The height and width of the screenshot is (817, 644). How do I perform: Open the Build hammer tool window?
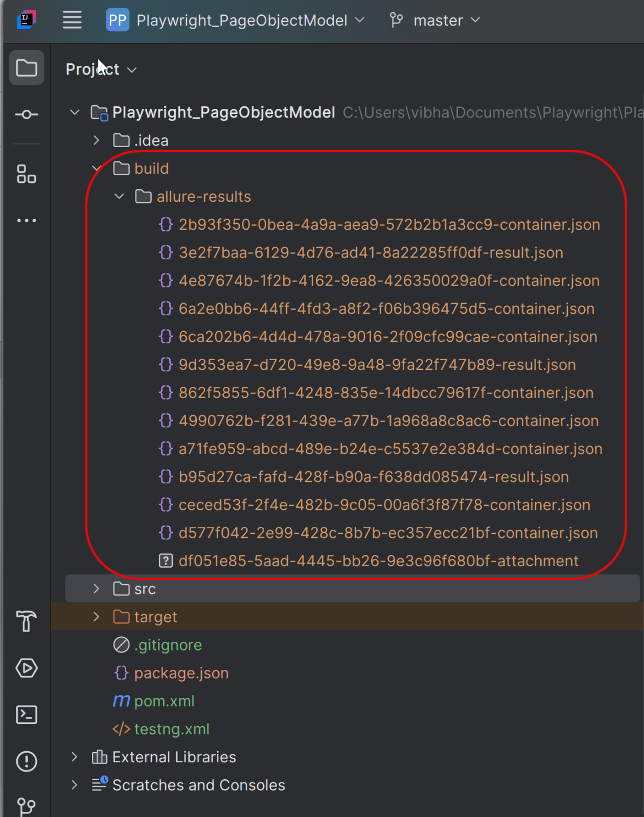pos(27,621)
